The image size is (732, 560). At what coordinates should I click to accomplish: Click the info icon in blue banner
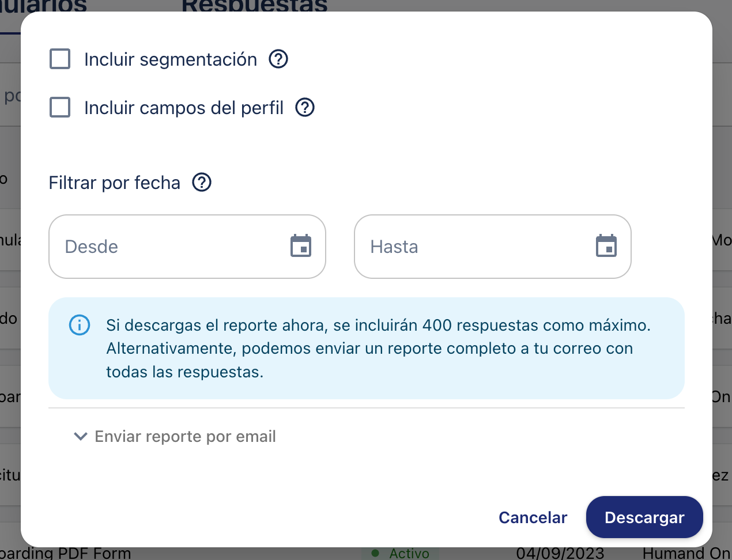coord(80,325)
